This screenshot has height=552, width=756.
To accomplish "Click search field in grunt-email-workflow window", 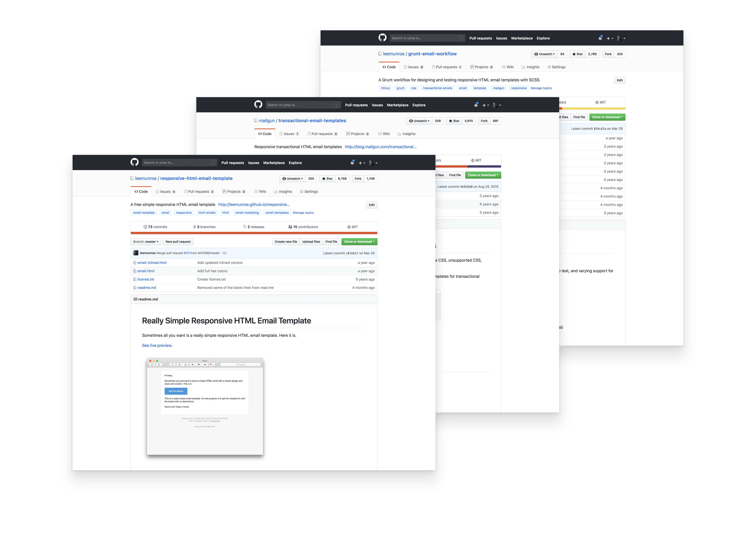I will (427, 38).
